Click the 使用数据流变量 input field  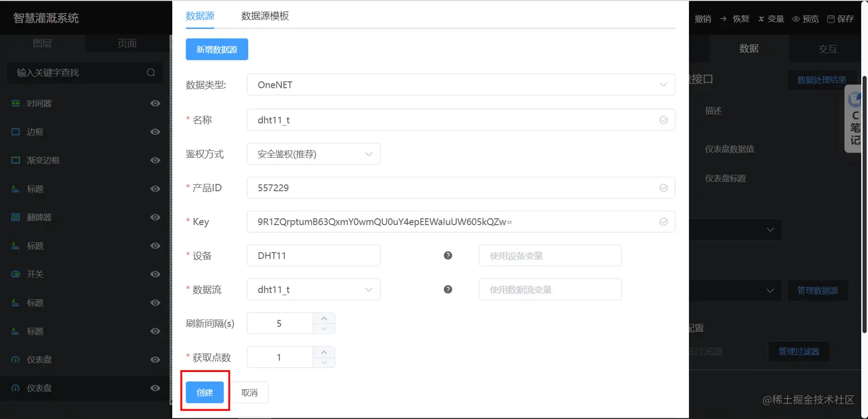point(550,289)
